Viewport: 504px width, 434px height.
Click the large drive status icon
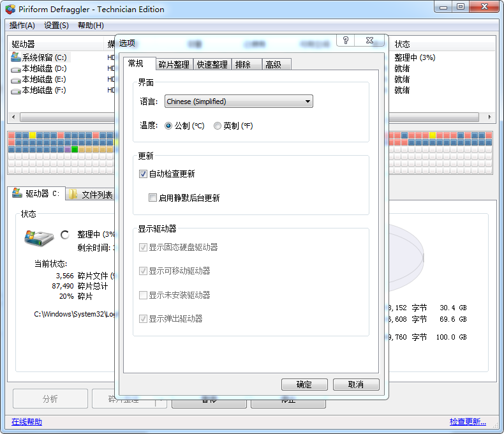[x=38, y=238]
